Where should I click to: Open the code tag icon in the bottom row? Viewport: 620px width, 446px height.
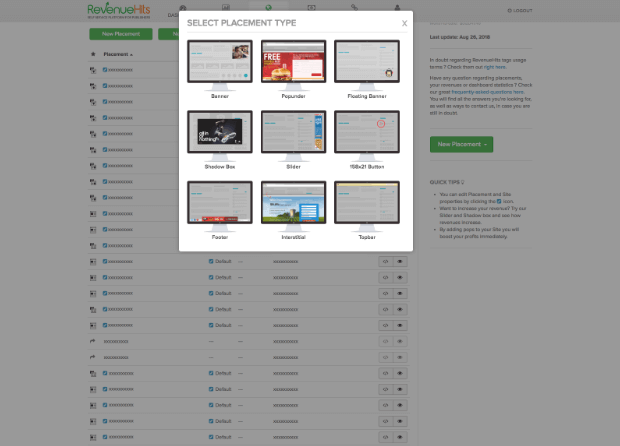pyautogui.click(x=385, y=436)
